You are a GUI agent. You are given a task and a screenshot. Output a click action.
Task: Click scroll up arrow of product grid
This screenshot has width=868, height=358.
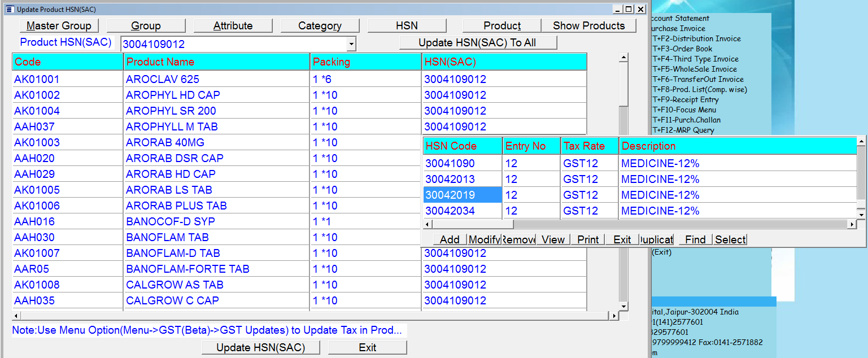(x=623, y=57)
